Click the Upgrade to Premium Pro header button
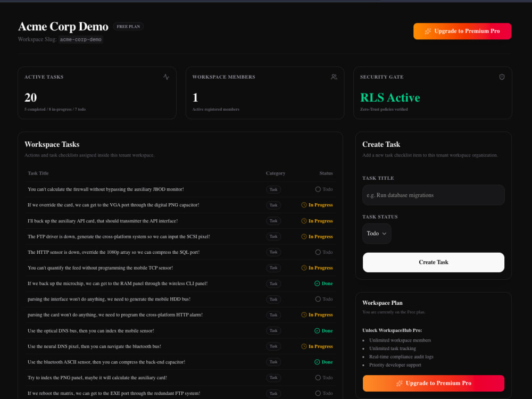Screen dimensions: 532x399 click(x=462, y=31)
